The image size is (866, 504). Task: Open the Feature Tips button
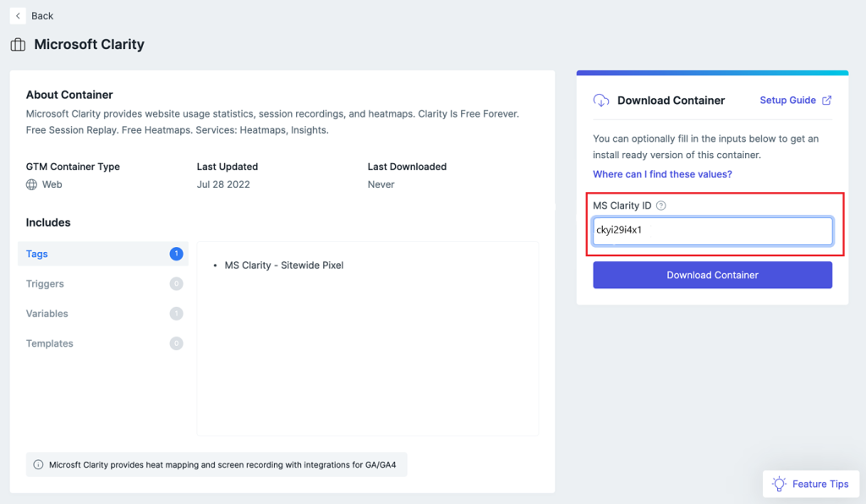point(811,484)
